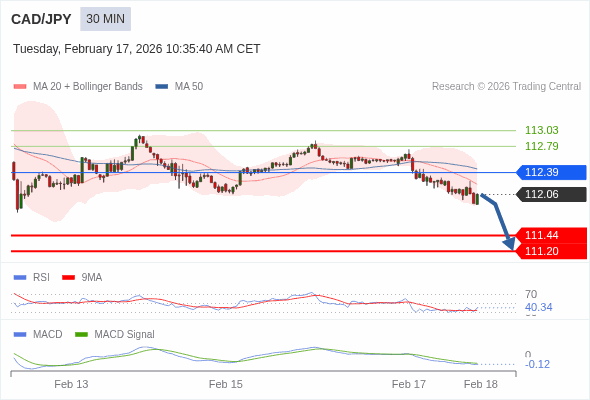Click the CAD/JPY pair title
This screenshot has height=400, width=590.
tap(41, 19)
